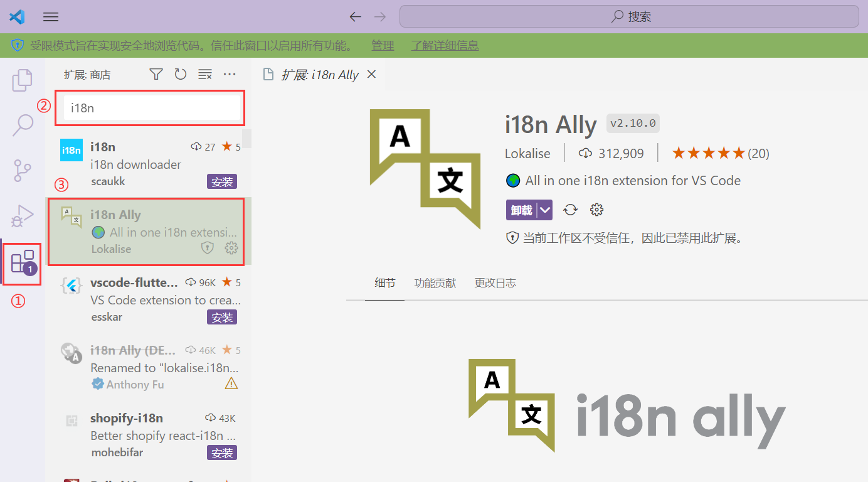The image size is (868, 482).
Task: Go forward with the right arrow
Action: pos(380,17)
